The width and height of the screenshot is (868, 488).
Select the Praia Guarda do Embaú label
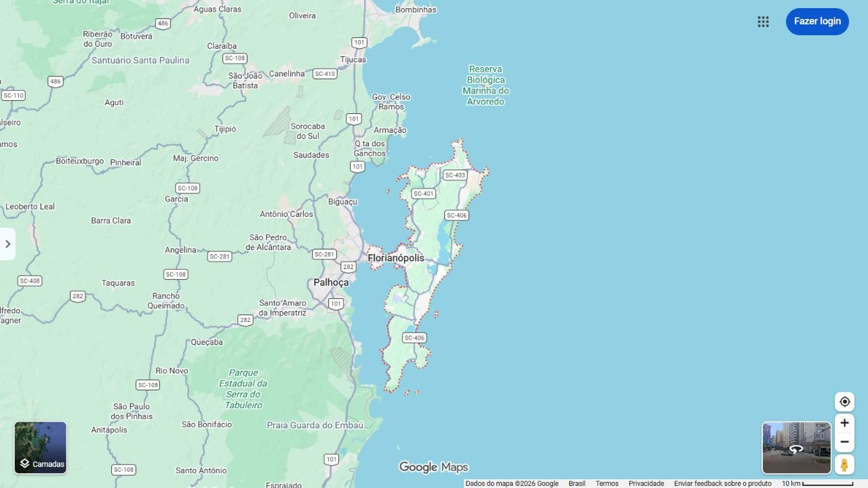pos(315,426)
